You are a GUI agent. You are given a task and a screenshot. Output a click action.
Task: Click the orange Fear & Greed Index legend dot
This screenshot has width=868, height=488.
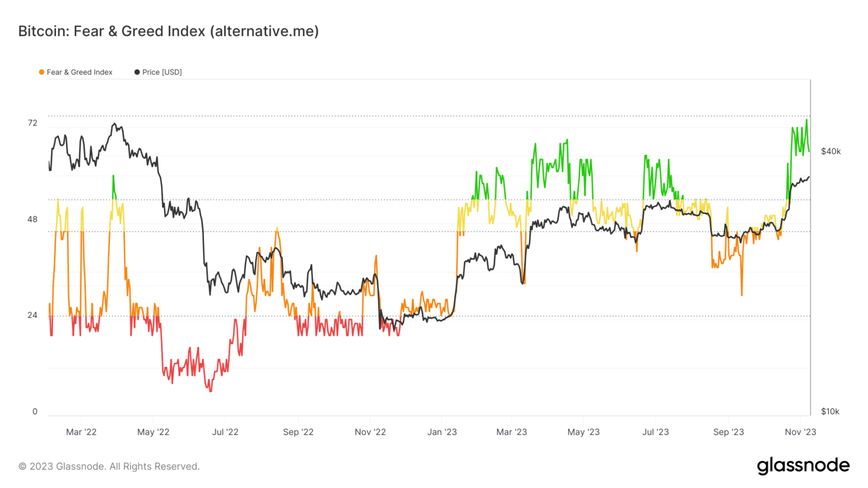[x=41, y=72]
